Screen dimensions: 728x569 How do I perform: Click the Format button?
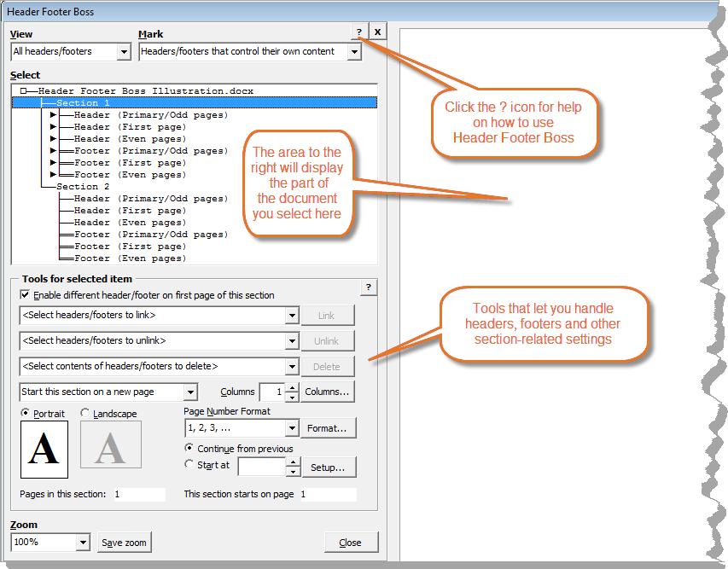coord(328,427)
